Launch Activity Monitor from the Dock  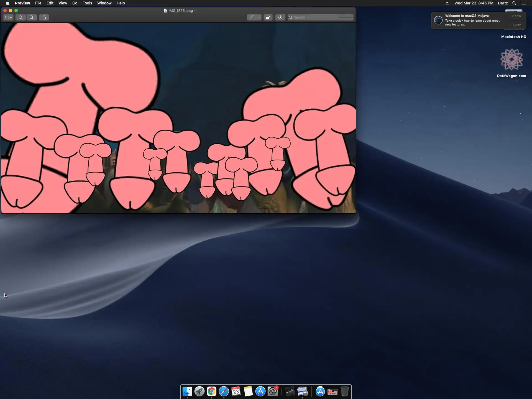click(x=290, y=391)
